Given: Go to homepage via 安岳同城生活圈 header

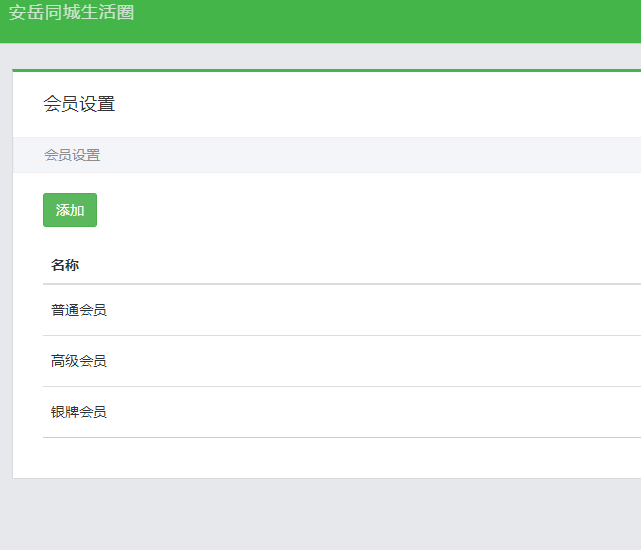Looking at the screenshot, I should 71,13.
